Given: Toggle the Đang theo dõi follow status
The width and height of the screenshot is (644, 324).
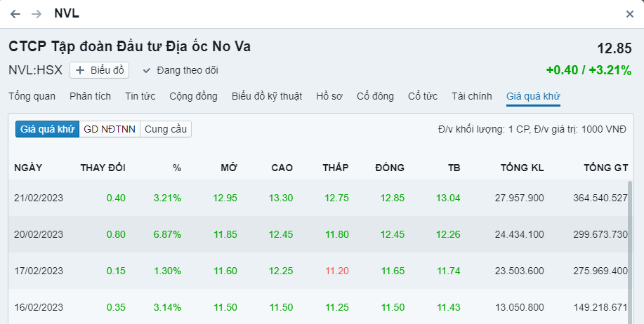Looking at the screenshot, I should coord(180,70).
